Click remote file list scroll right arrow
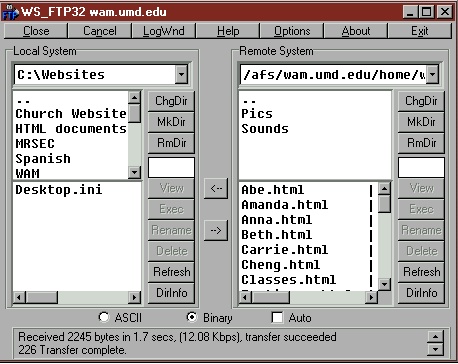Image resolution: width=458 pixels, height=364 pixels. click(371, 297)
